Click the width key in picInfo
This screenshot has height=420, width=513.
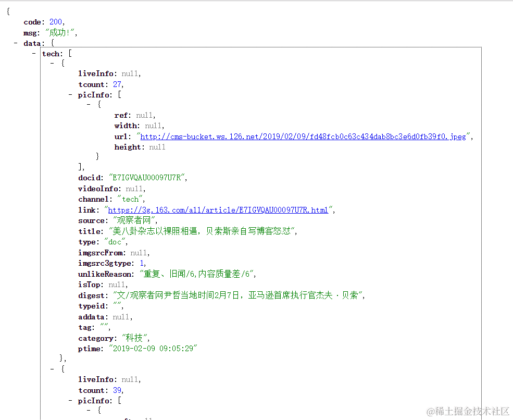point(126,126)
